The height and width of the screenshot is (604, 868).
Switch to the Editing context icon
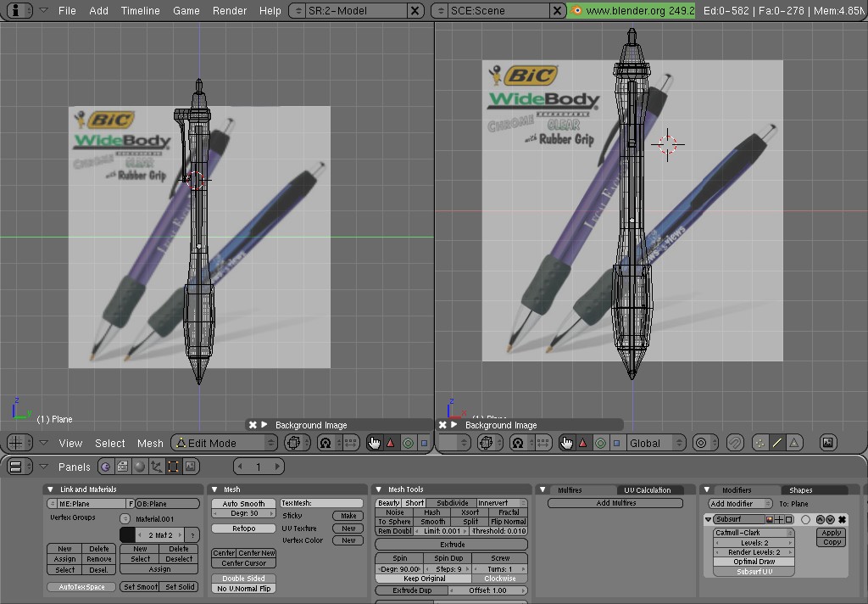[x=173, y=467]
